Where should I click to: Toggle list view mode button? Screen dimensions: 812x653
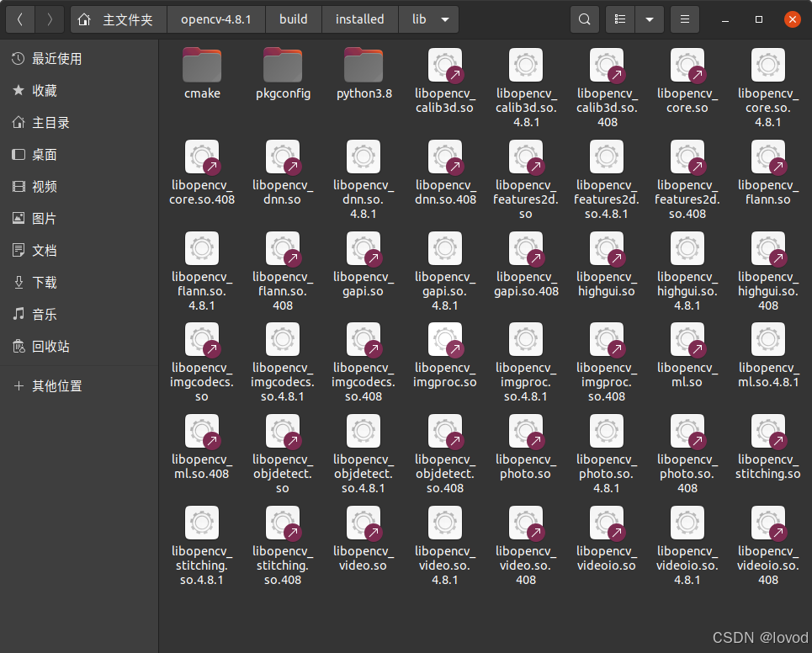[620, 19]
